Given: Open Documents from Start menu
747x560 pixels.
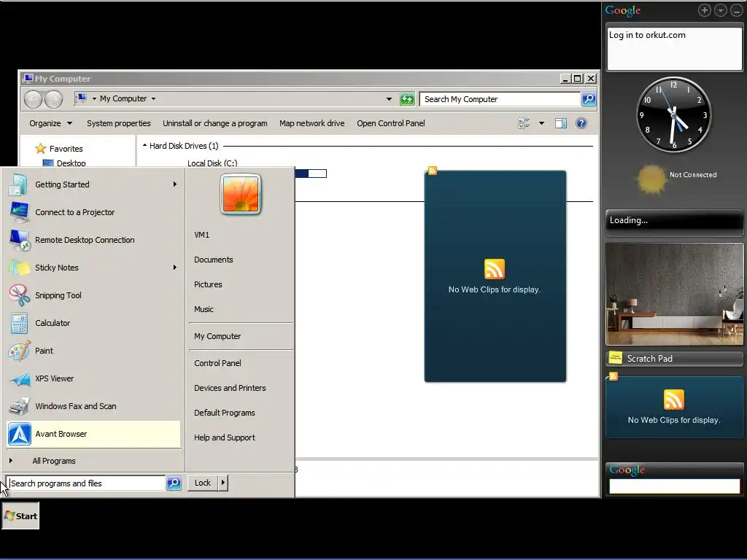Looking at the screenshot, I should coord(214,260).
